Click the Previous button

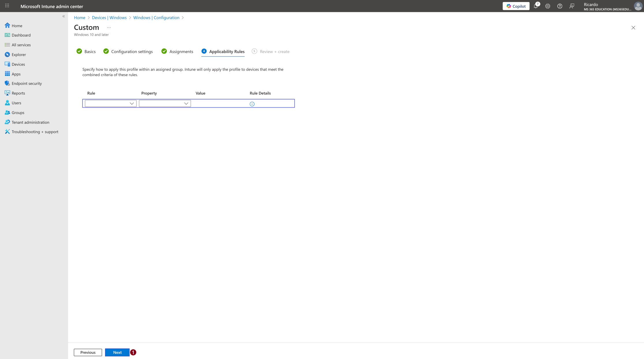[x=88, y=352]
